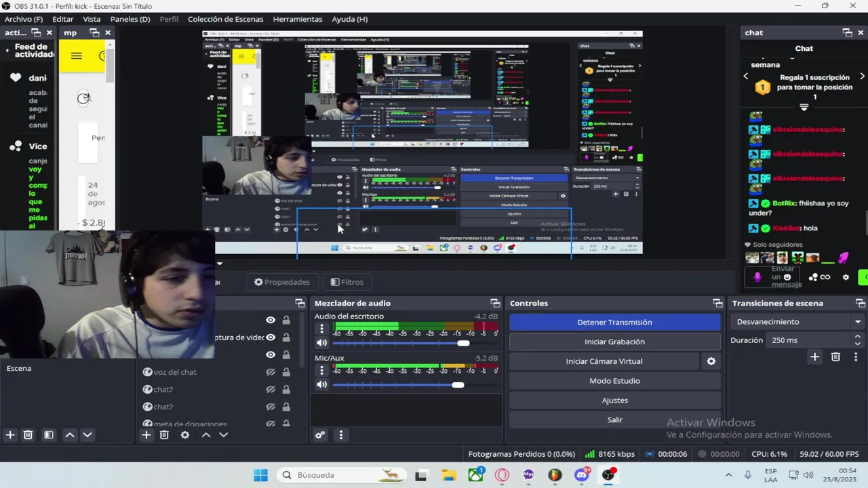868x488 pixels.
Task: Mute Mic/Aux speaker icon
Action: (x=321, y=384)
